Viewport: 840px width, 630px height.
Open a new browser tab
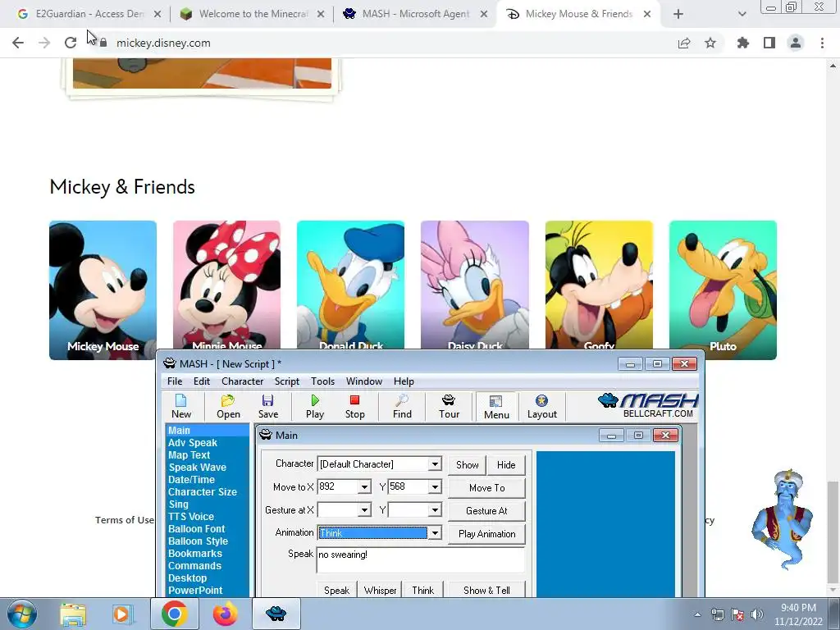pyautogui.click(x=678, y=15)
